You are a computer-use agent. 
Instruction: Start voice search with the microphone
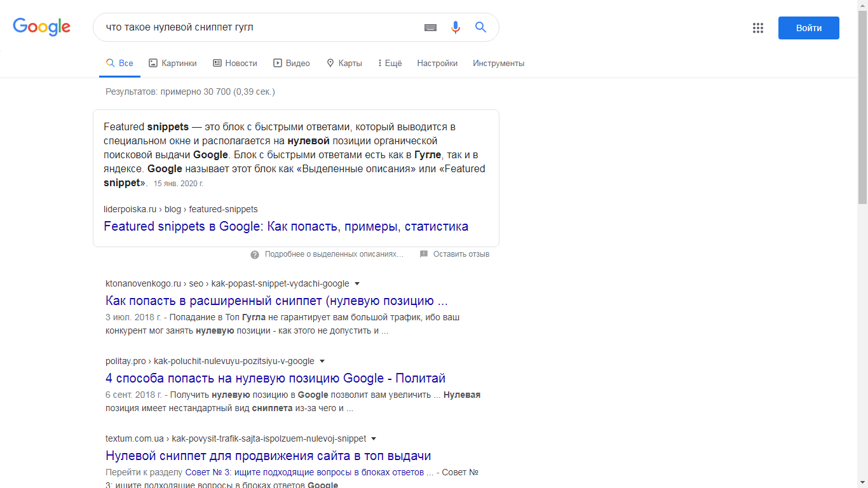(x=456, y=27)
